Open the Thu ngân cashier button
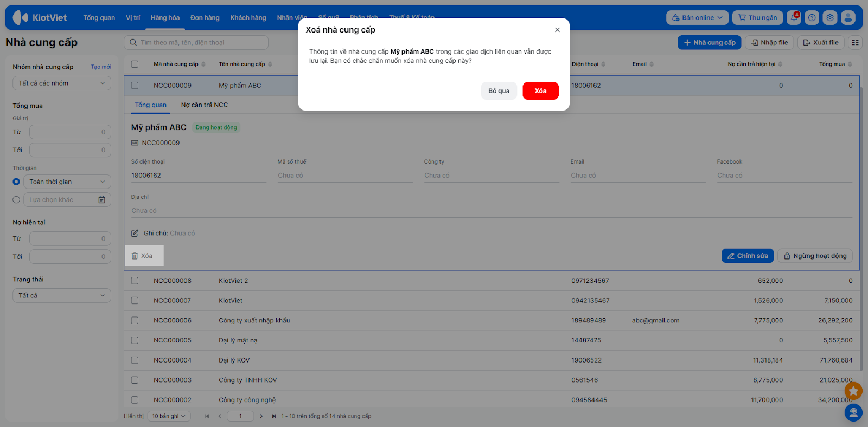This screenshot has width=868, height=427. coord(758,18)
